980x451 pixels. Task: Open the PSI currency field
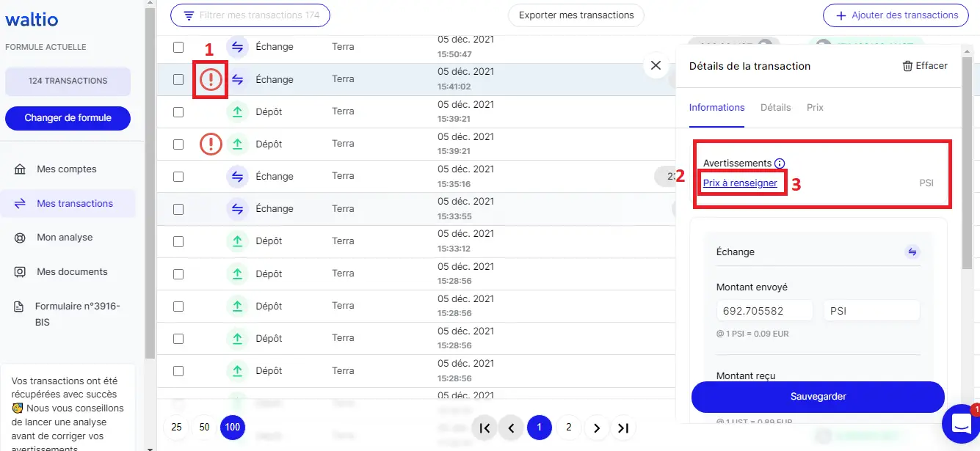871,311
